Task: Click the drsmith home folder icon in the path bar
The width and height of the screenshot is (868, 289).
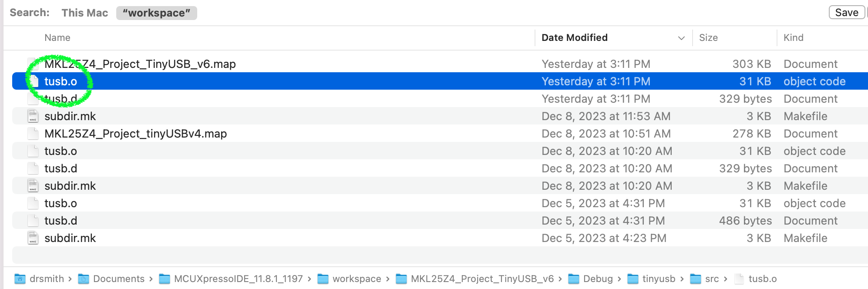Action: coord(20,279)
